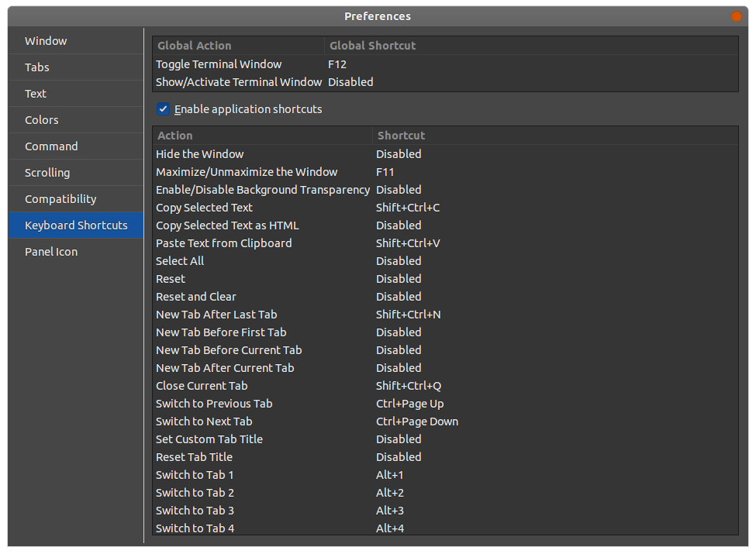This screenshot has width=756, height=554.
Task: Select Switch to Tab 3 action
Action: [x=195, y=511]
